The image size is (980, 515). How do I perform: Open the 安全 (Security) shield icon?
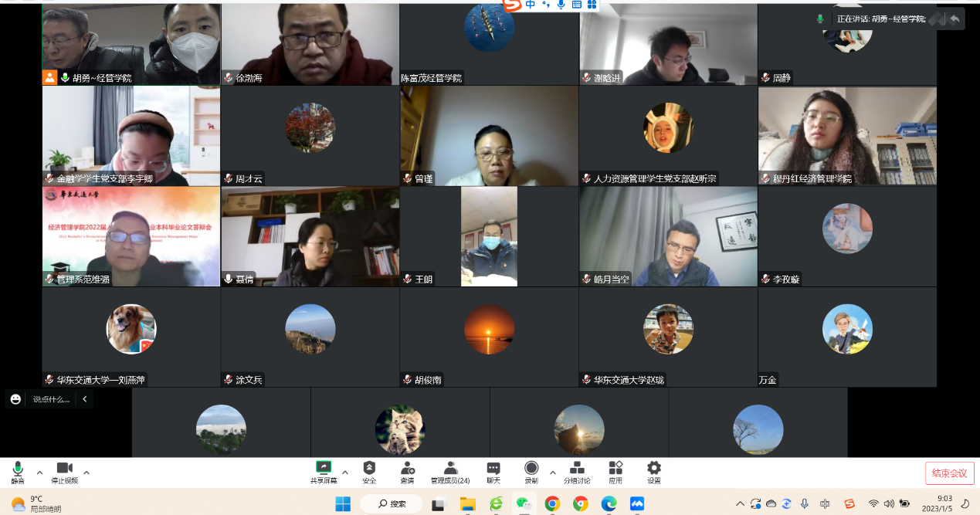(x=369, y=469)
